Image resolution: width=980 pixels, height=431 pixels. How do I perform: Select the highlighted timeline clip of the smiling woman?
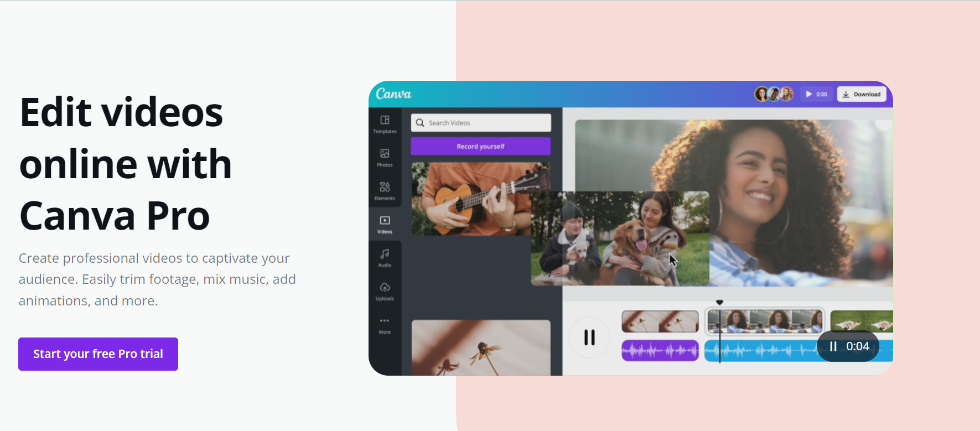765,321
